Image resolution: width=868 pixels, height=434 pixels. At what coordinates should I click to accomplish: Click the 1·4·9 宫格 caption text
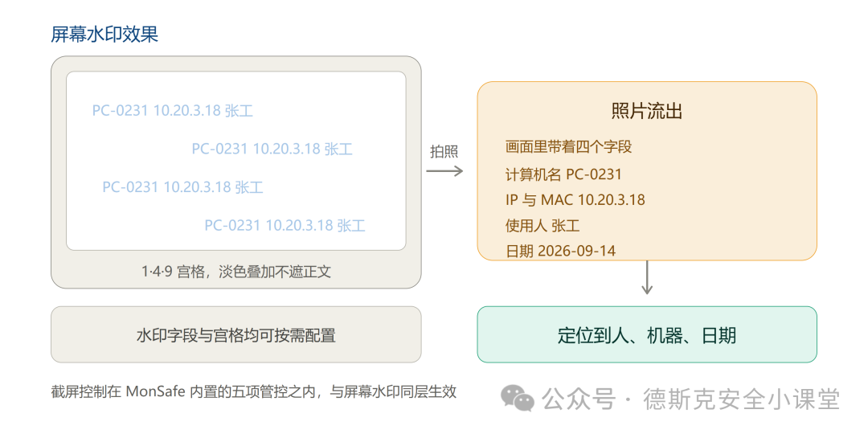pos(236,272)
